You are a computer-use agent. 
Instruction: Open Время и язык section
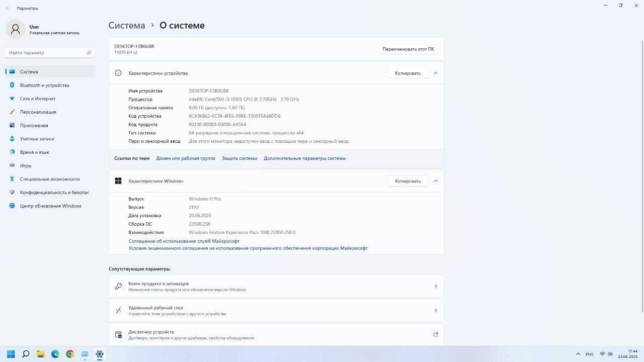click(x=50, y=152)
